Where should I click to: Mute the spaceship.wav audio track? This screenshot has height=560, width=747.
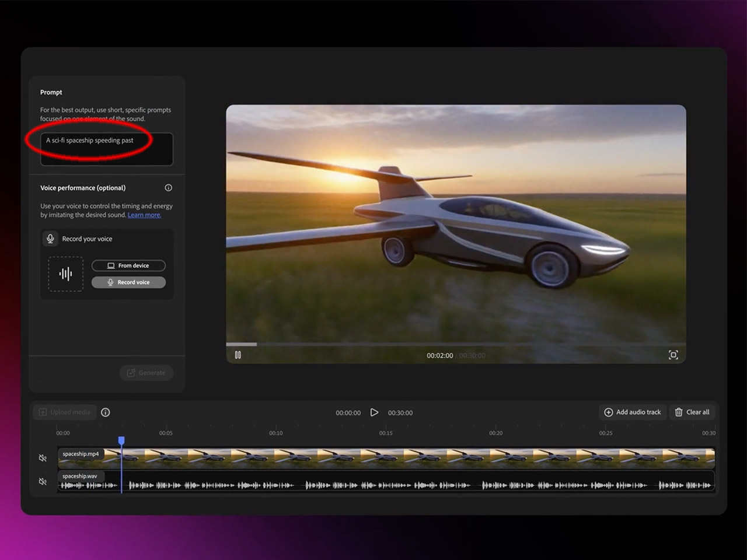click(x=43, y=481)
